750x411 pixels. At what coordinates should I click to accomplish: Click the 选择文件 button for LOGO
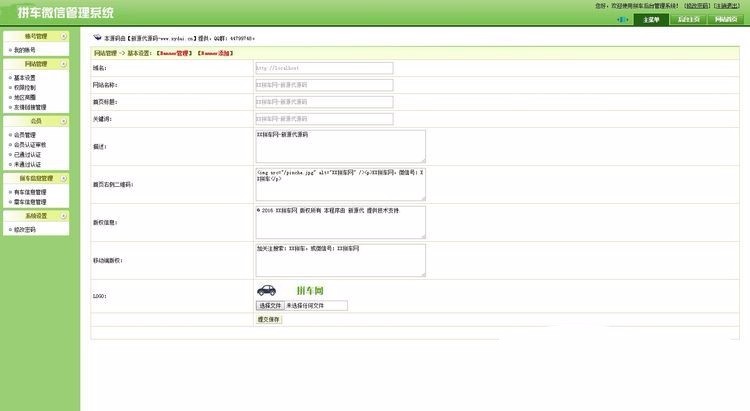(270, 305)
